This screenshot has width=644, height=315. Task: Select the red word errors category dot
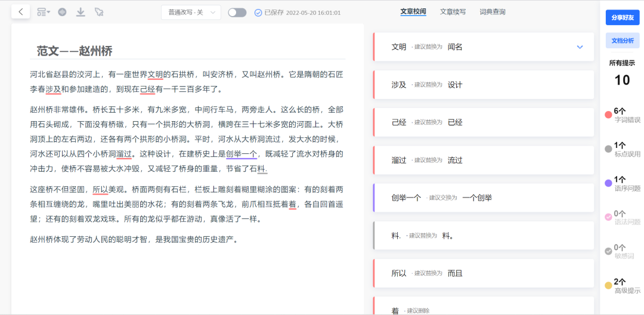(608, 115)
